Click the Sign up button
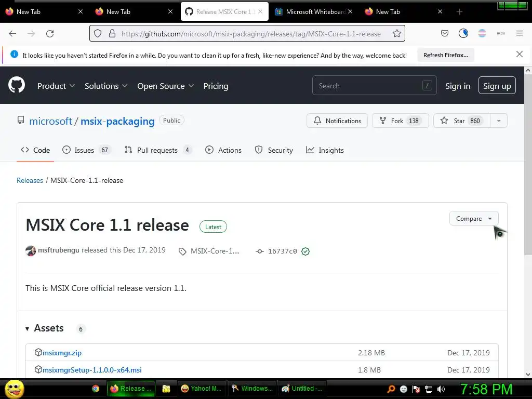Viewport: 532px width, 399px height. coord(497,86)
